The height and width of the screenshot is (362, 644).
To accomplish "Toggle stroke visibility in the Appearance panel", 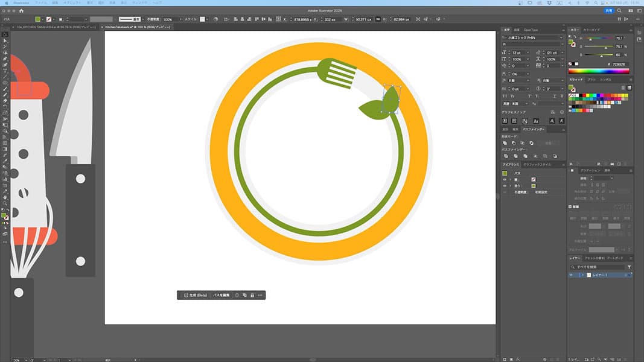I will (505, 180).
